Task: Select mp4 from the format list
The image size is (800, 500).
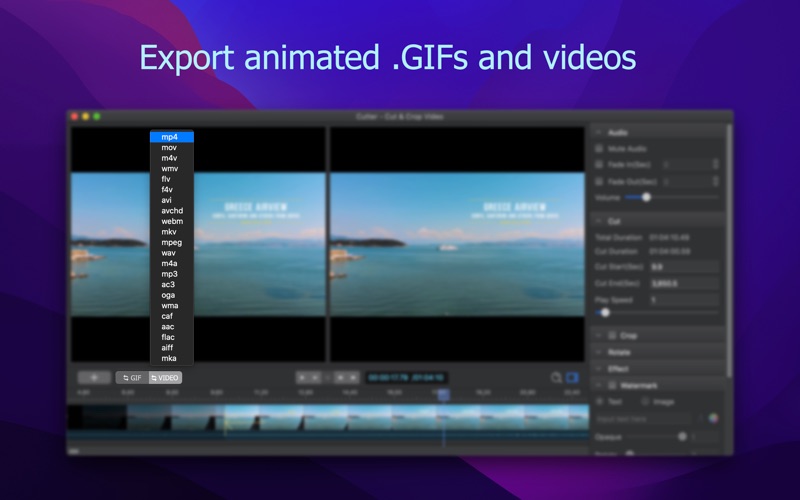Action: pyautogui.click(x=172, y=137)
